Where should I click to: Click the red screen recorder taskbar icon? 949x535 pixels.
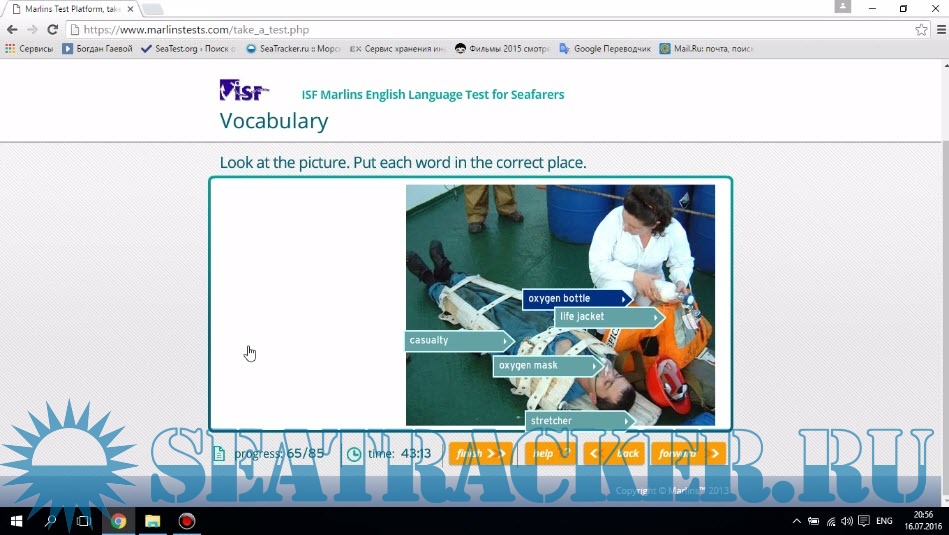pos(186,521)
